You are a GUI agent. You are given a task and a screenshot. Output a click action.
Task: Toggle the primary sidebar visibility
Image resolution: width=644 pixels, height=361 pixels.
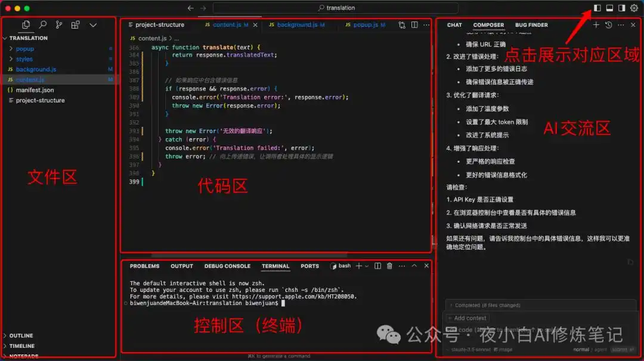point(597,8)
